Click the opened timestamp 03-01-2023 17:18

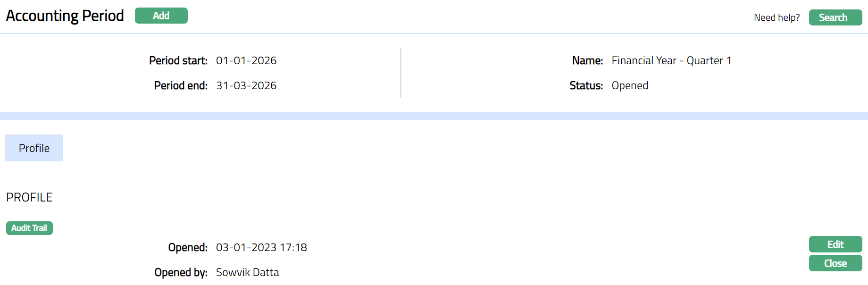tap(261, 247)
